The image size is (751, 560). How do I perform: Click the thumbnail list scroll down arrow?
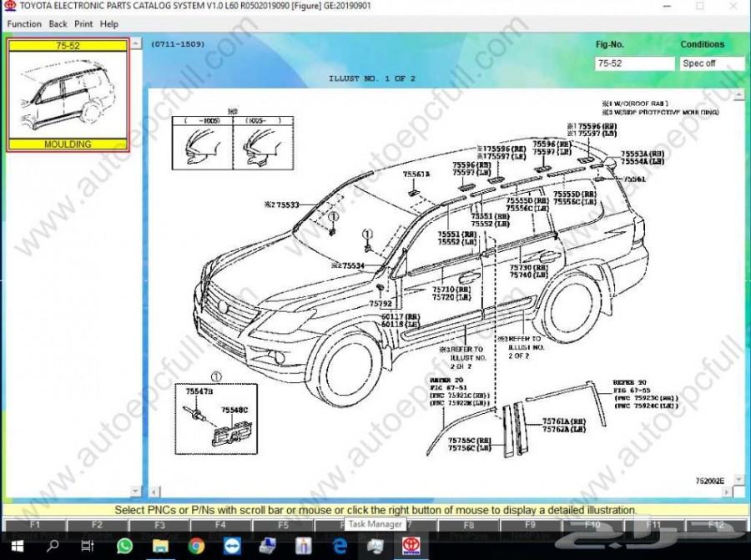(x=136, y=491)
